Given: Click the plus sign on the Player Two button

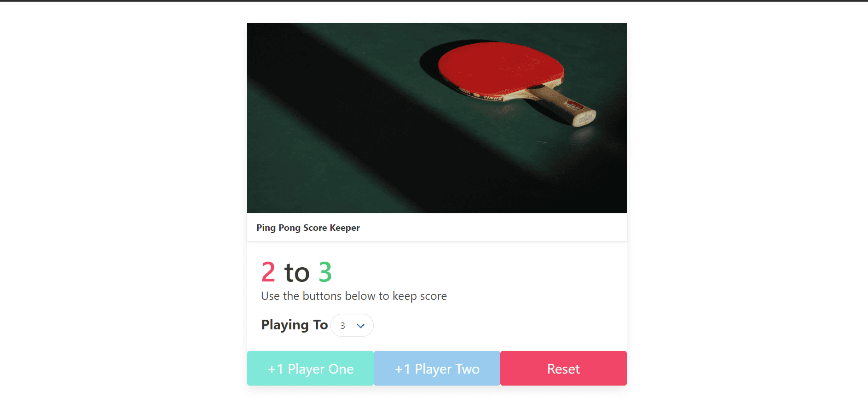Looking at the screenshot, I should 399,369.
